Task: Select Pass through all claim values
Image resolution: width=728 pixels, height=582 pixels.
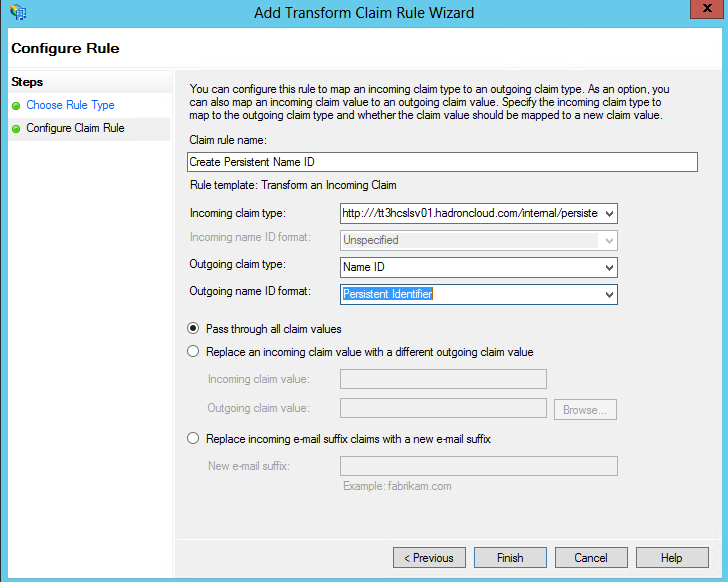Action: tap(193, 329)
